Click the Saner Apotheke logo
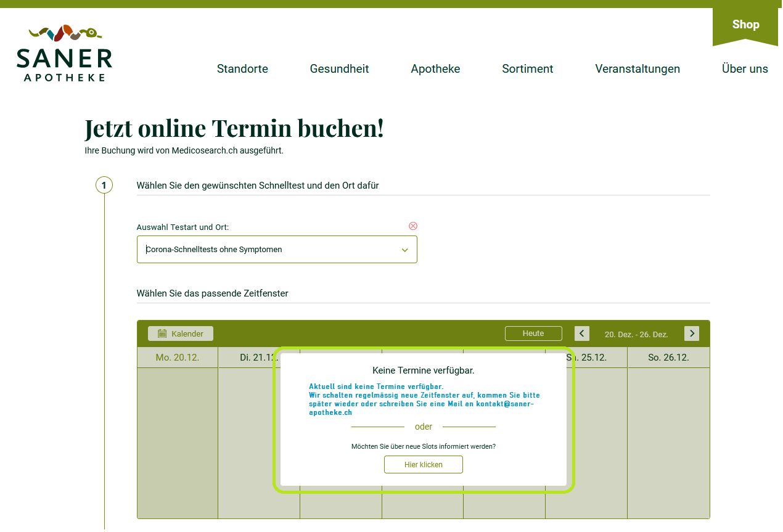 pos(64,53)
